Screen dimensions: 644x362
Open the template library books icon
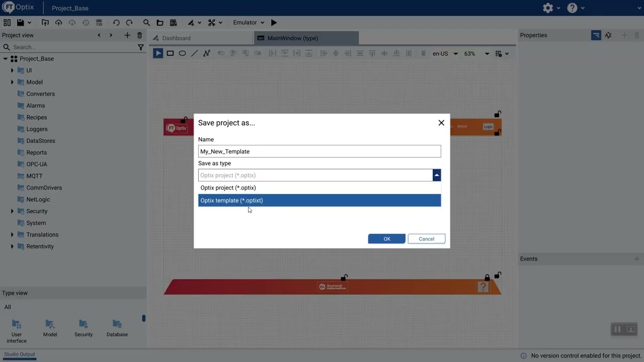pyautogui.click(x=174, y=23)
